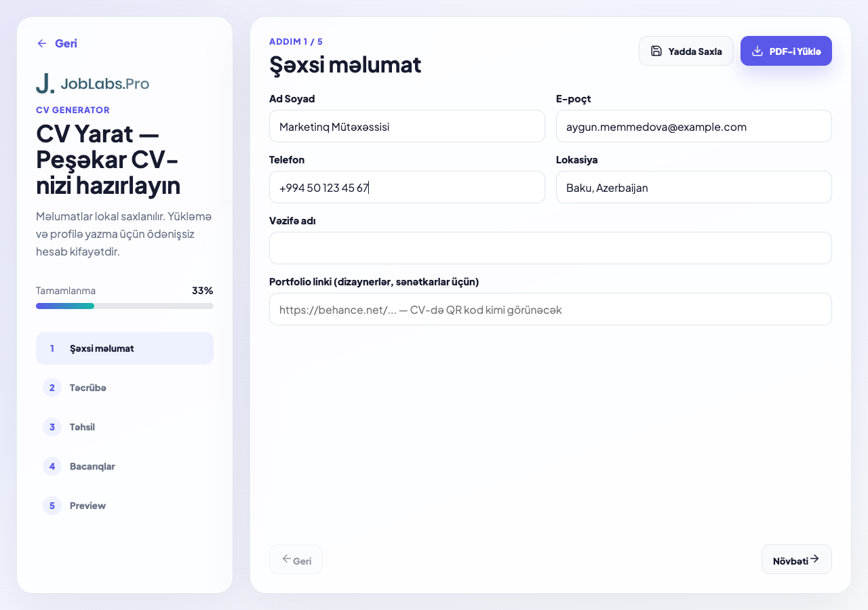The image size is (868, 610).
Task: Click the Tamamlanma label
Action: click(66, 290)
